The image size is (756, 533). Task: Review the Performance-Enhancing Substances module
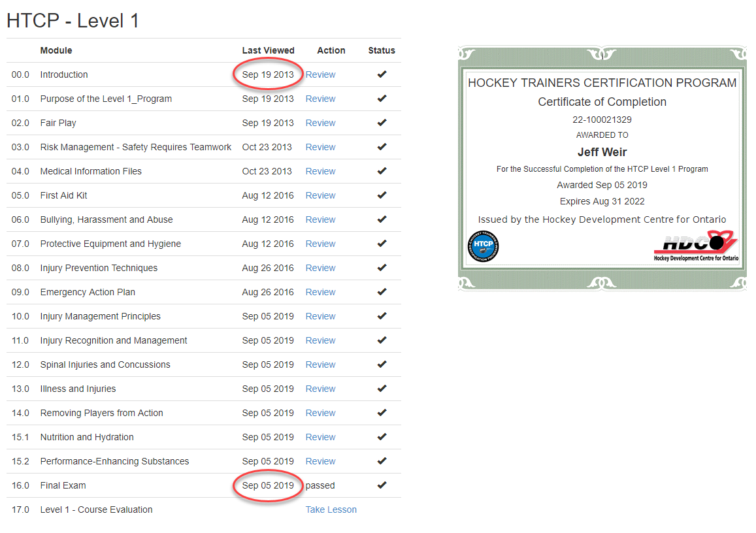(x=320, y=461)
